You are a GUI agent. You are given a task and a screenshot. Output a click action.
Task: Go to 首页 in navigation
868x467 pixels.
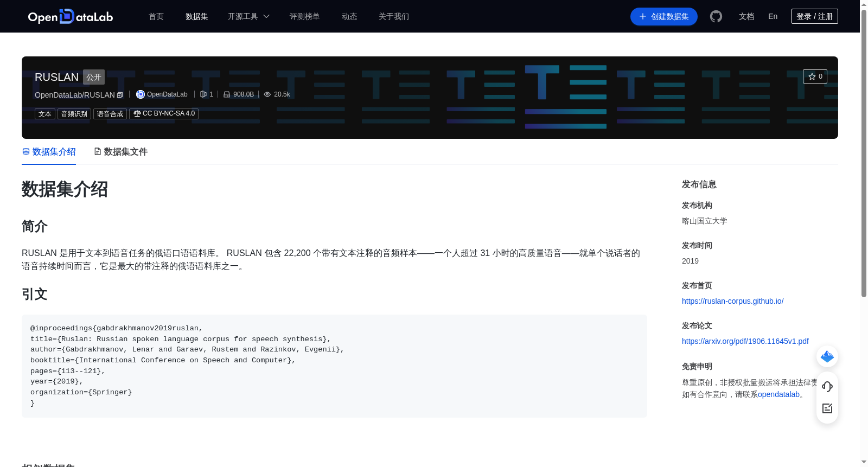tap(156, 16)
